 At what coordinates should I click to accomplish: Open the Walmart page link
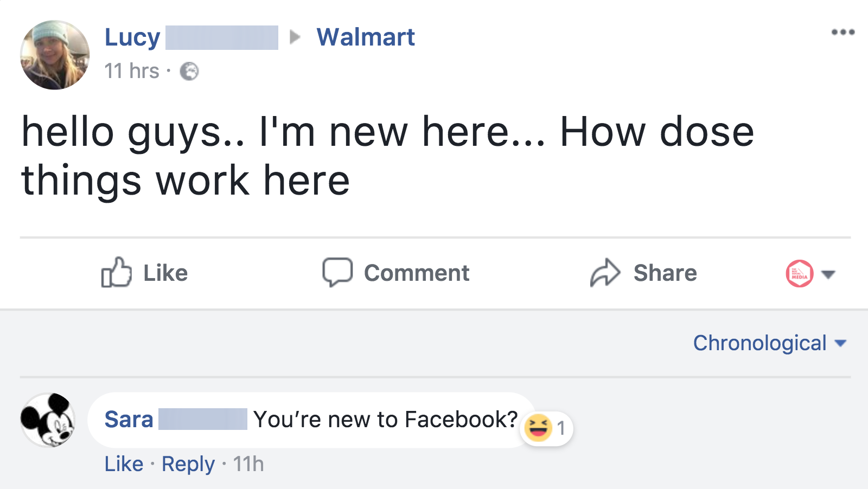(366, 37)
